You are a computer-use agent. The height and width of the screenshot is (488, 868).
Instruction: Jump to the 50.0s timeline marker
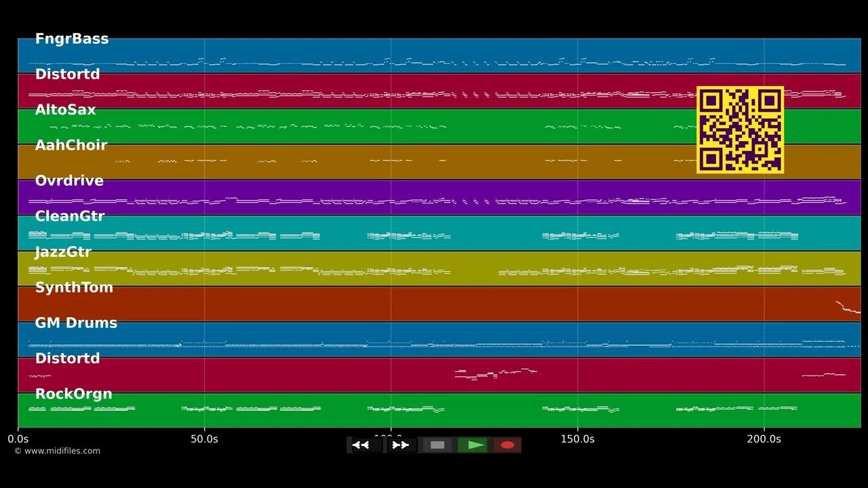coord(204,439)
